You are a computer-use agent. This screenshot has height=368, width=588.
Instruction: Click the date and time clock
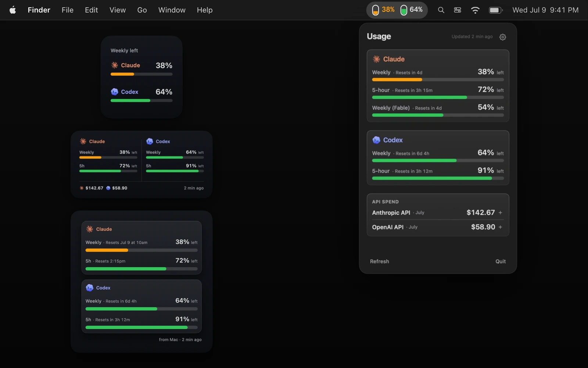click(545, 10)
